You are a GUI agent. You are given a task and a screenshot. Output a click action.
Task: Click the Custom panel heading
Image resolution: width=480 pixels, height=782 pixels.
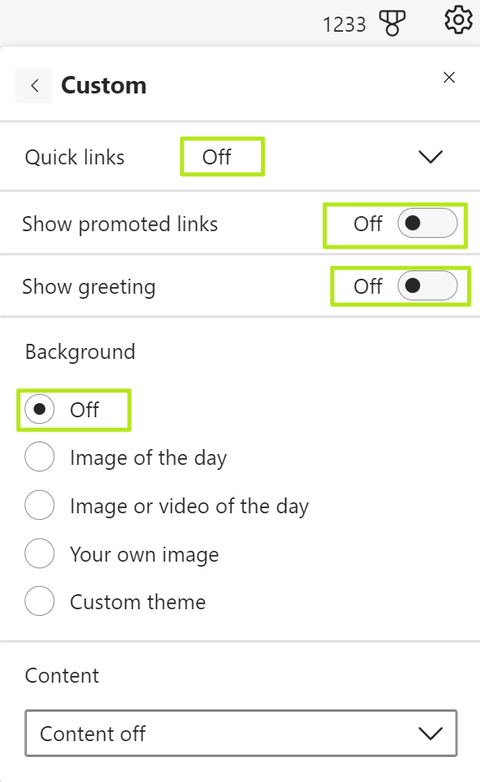[x=104, y=85]
